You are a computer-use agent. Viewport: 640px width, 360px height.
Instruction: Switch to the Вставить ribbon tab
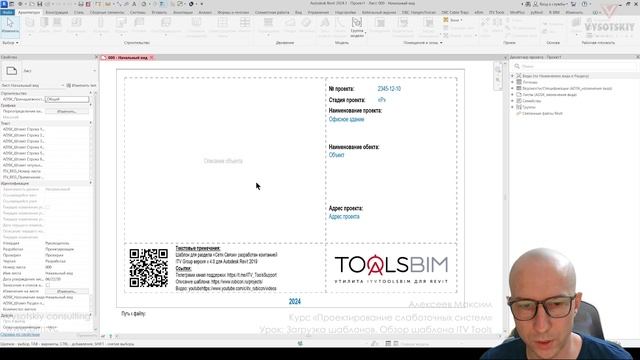tap(159, 13)
